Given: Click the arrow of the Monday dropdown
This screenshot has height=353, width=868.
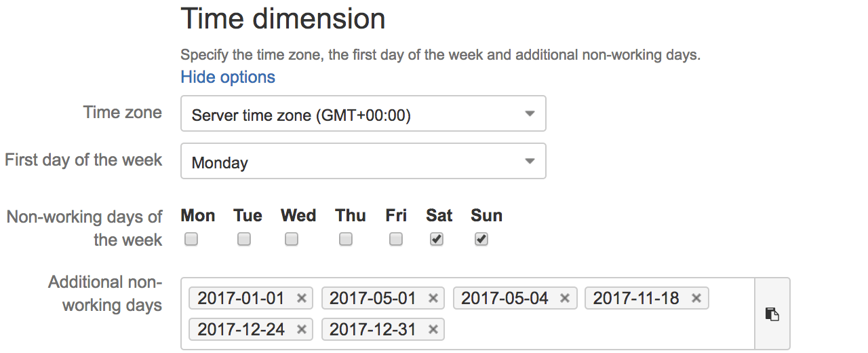Looking at the screenshot, I should point(530,162).
